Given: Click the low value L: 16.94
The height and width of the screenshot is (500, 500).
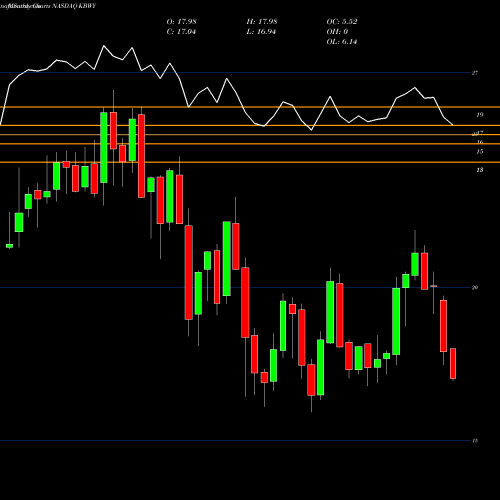Looking at the screenshot, I should point(261,32).
